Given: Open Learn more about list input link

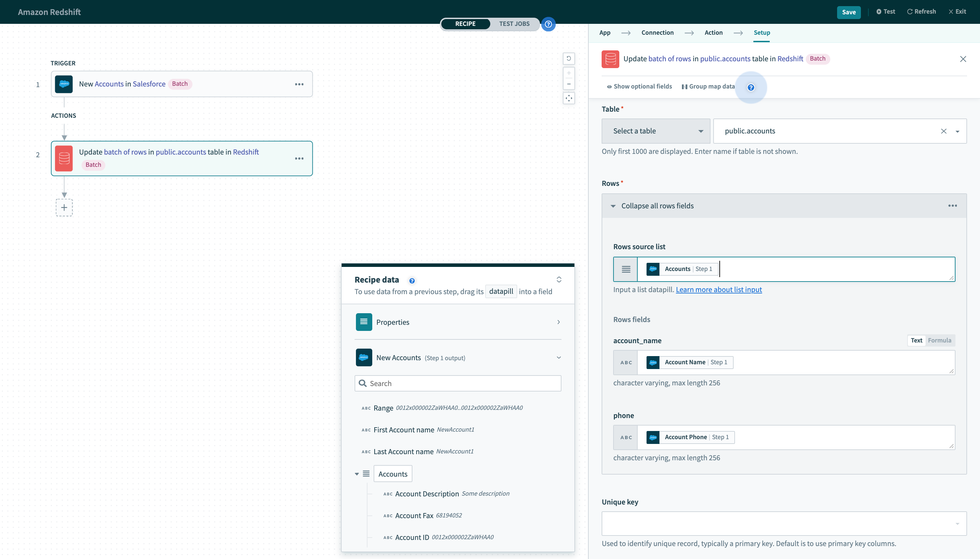Looking at the screenshot, I should click(x=718, y=289).
